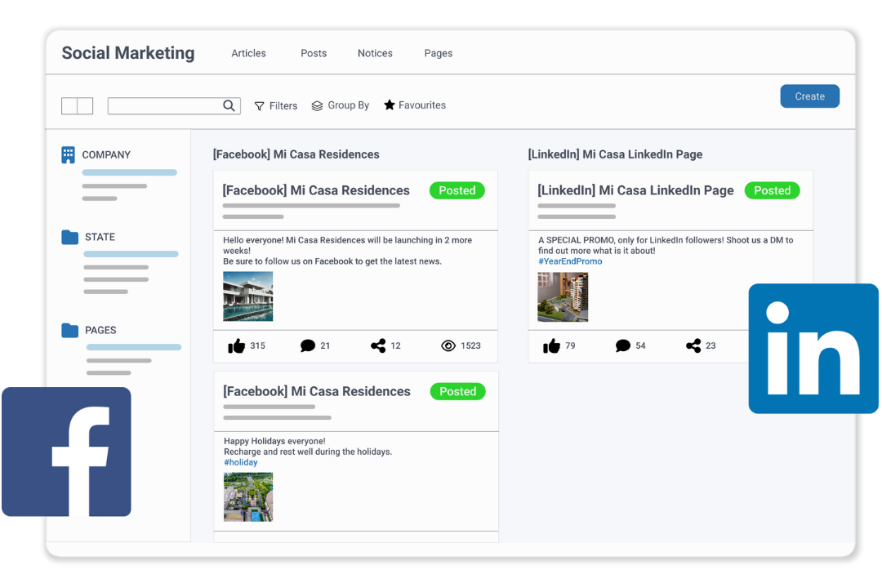
Task: Click the Create button
Action: pyautogui.click(x=809, y=96)
